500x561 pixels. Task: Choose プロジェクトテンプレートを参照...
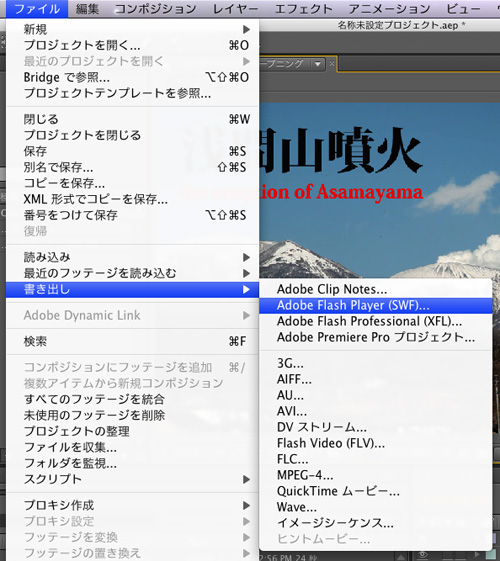[x=132, y=93]
